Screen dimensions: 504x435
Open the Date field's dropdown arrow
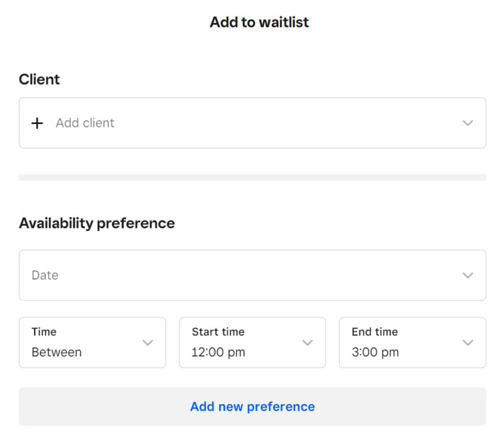click(x=468, y=275)
